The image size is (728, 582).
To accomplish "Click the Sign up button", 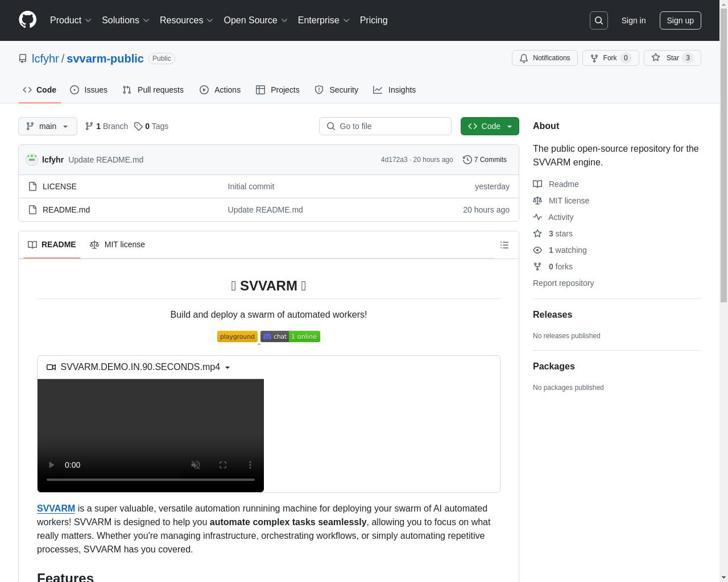I will 680,20.
